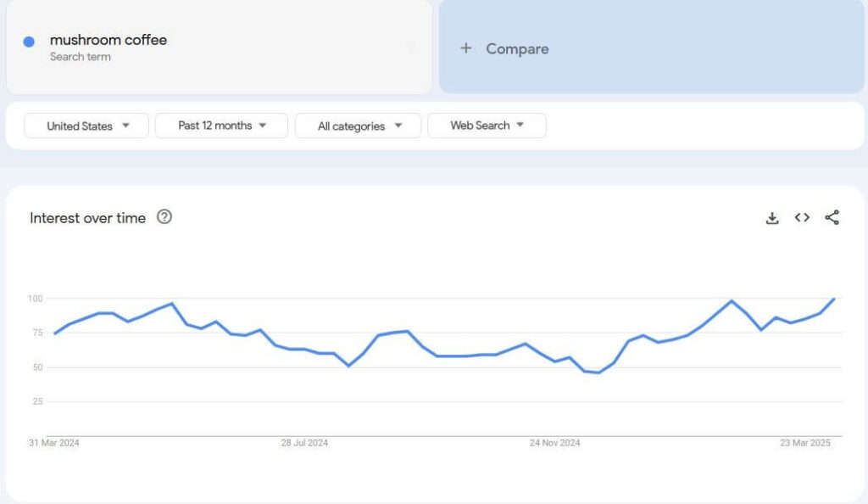This screenshot has width=868, height=504.
Task: Click the 100 value on the y-axis
Action: (35, 299)
